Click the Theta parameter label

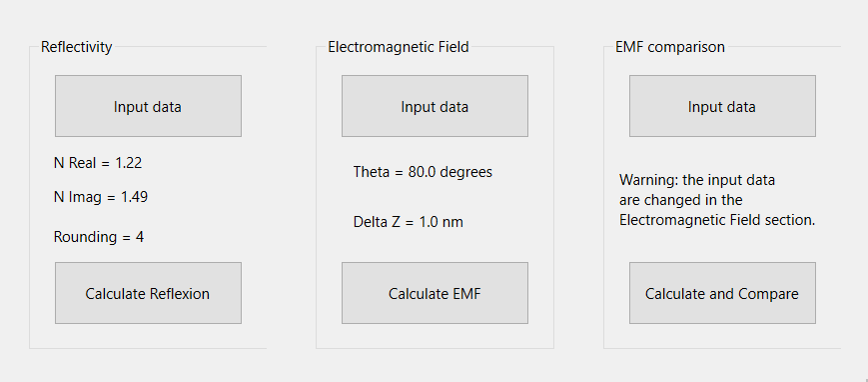(x=423, y=172)
